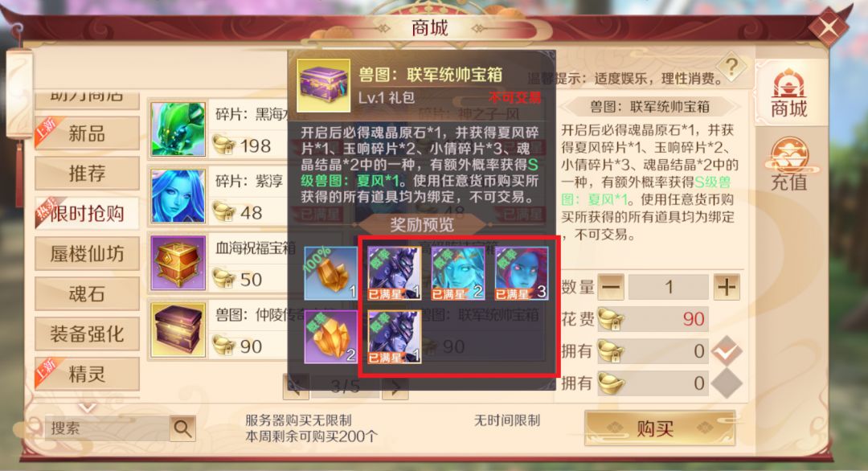Toggle the checked bound-ingot currency diamond
The width and height of the screenshot is (868, 471).
tap(727, 351)
